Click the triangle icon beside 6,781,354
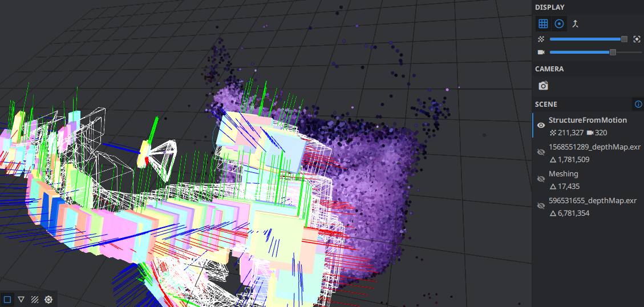The image size is (644, 307). click(553, 213)
